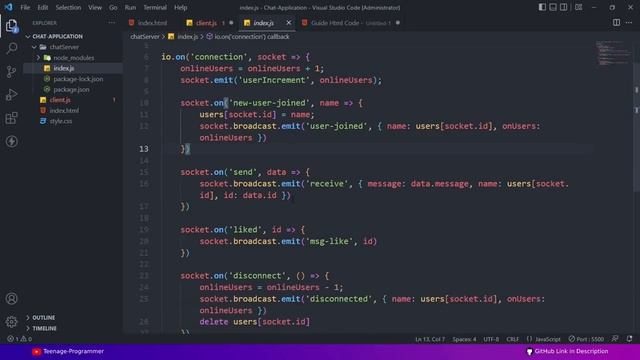Switch to client.js tab
Image resolution: width=640 pixels, height=360 pixels.
(x=209, y=23)
